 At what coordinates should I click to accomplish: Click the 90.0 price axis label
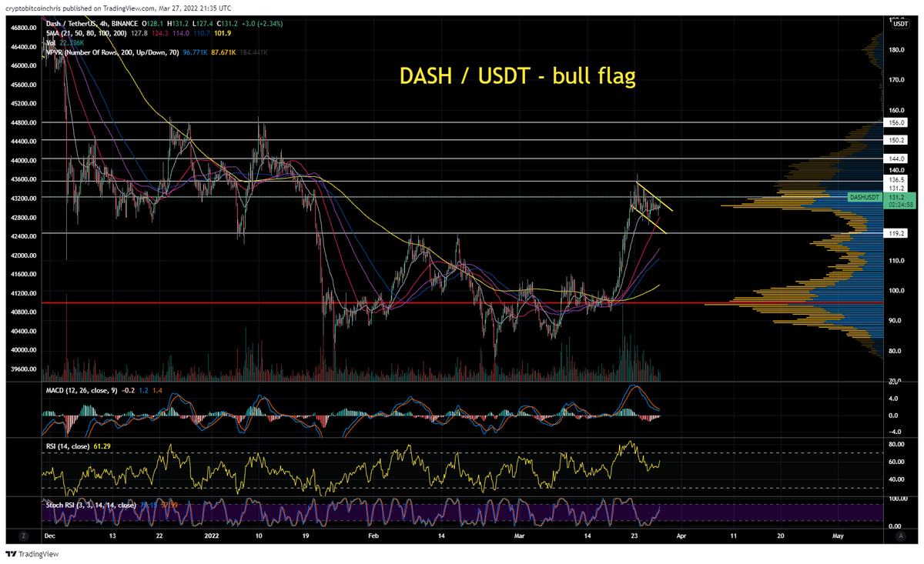896,321
